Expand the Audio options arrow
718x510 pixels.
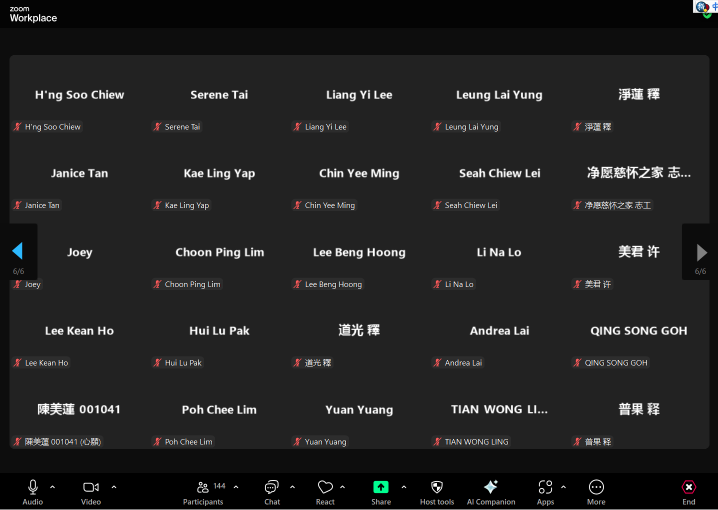(x=53, y=487)
